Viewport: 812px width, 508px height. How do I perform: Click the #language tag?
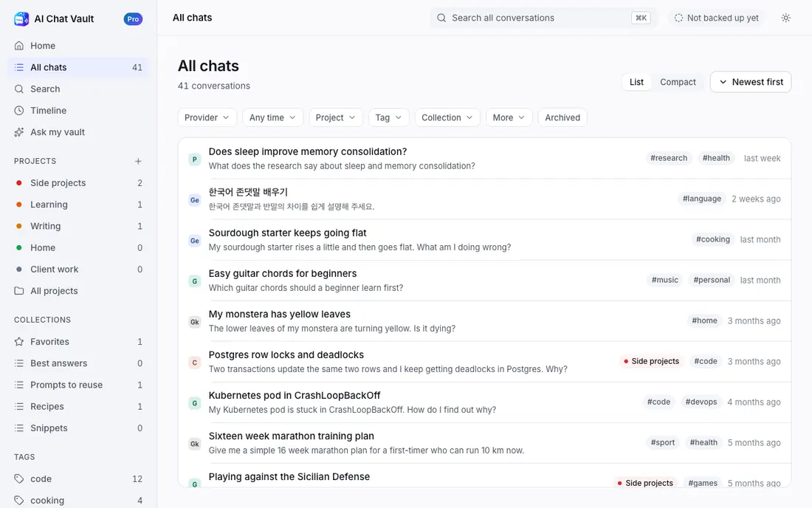(702, 199)
